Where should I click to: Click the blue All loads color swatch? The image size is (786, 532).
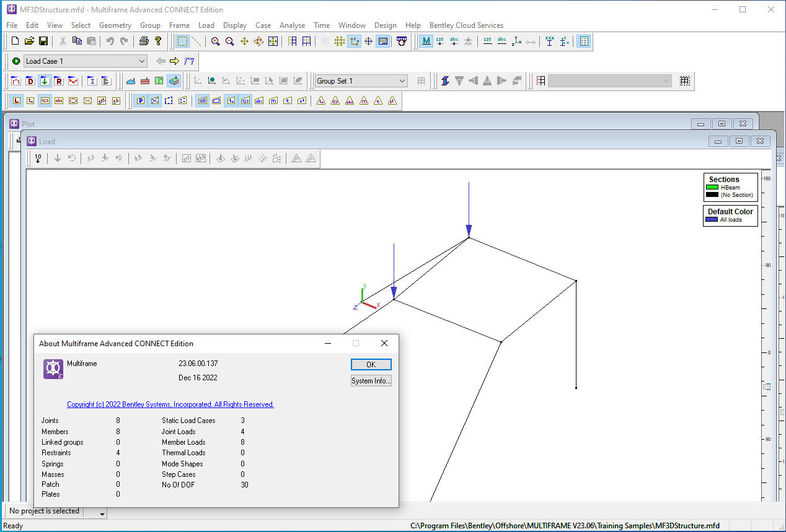click(x=712, y=219)
